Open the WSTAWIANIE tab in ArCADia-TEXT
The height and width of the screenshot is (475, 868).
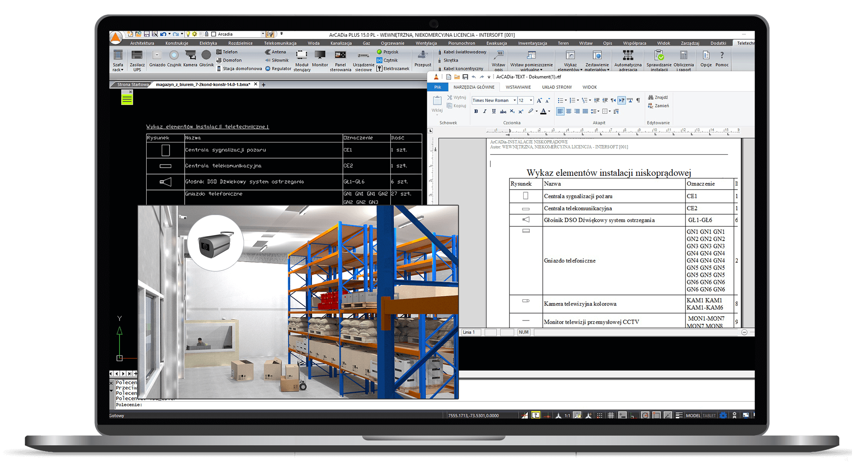[x=518, y=87]
